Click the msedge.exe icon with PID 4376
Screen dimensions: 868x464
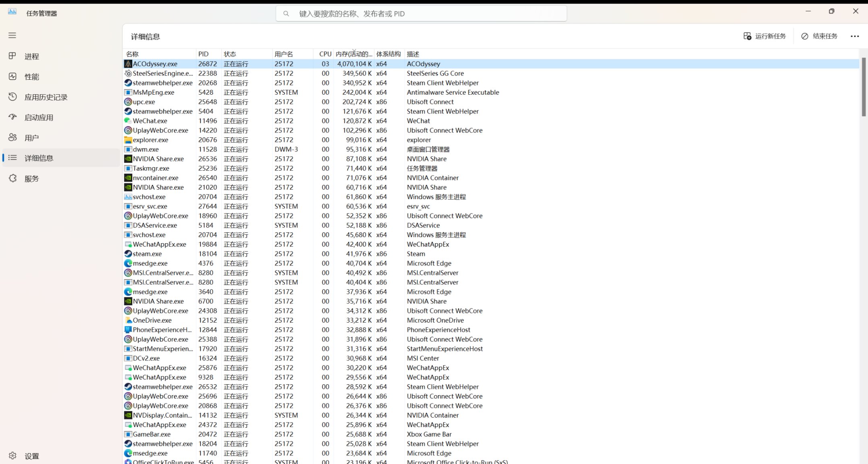click(x=128, y=263)
